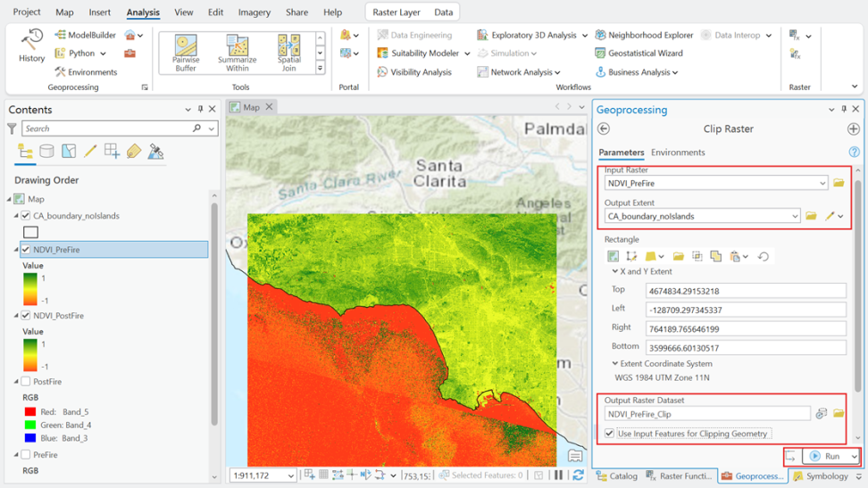The width and height of the screenshot is (868, 488).
Task: Pause map drawing
Action: pos(558,475)
